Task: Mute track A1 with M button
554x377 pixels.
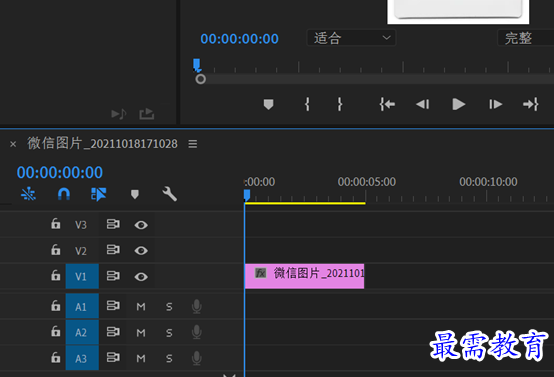Action: [x=141, y=306]
